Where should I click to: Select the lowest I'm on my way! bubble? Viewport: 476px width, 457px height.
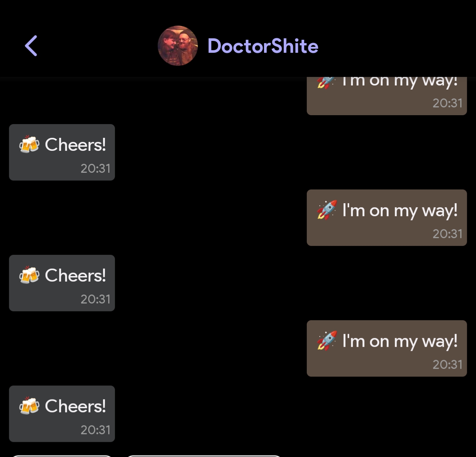click(387, 349)
